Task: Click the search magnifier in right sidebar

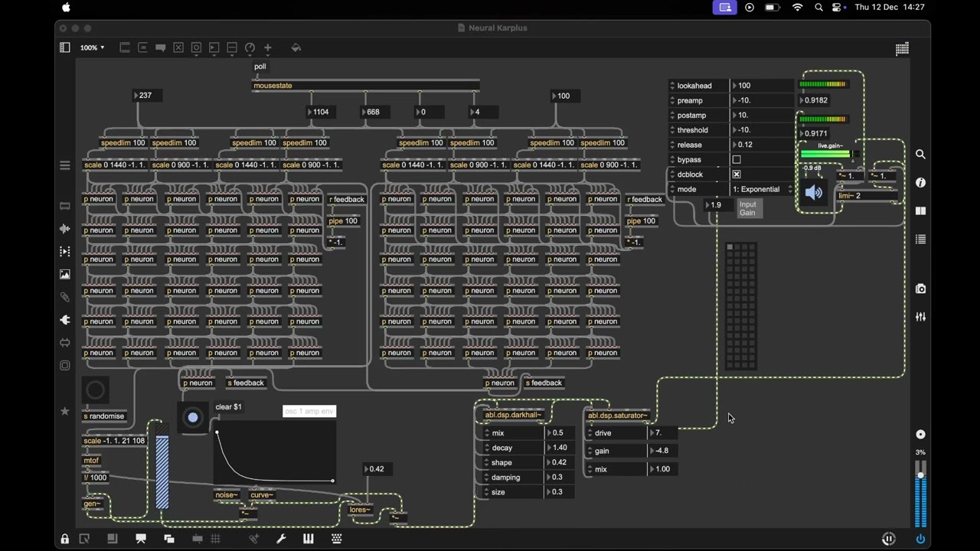Action: pos(920,155)
